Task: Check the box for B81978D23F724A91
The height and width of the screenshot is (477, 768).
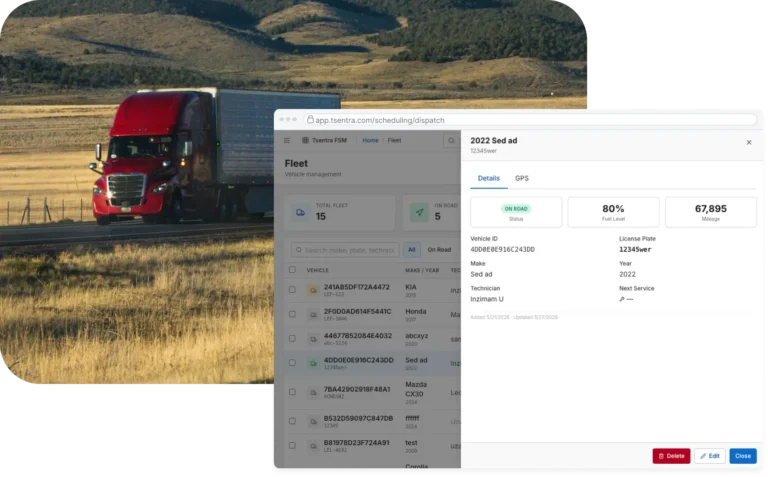Action: pyautogui.click(x=292, y=446)
